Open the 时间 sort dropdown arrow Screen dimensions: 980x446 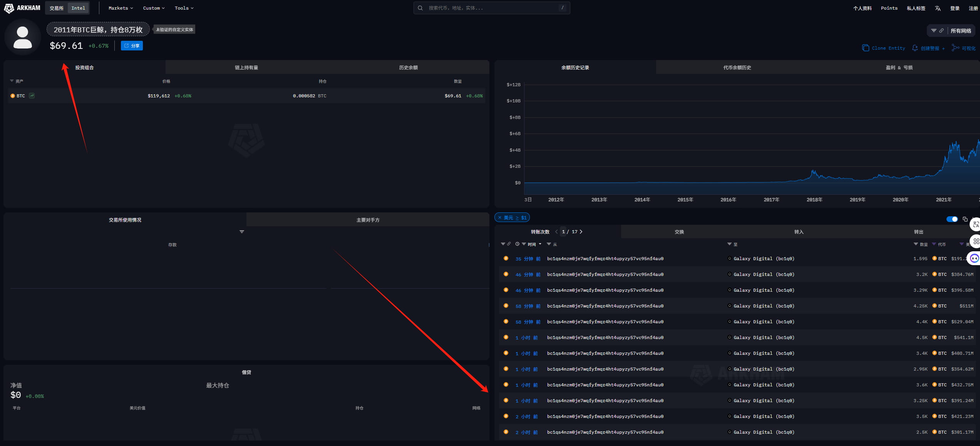[x=540, y=244]
